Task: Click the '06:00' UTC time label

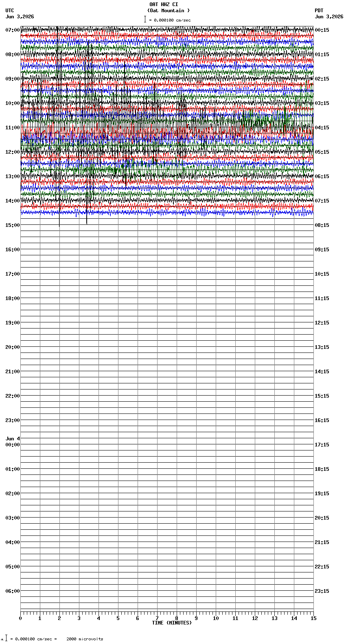Action: (x=13, y=591)
